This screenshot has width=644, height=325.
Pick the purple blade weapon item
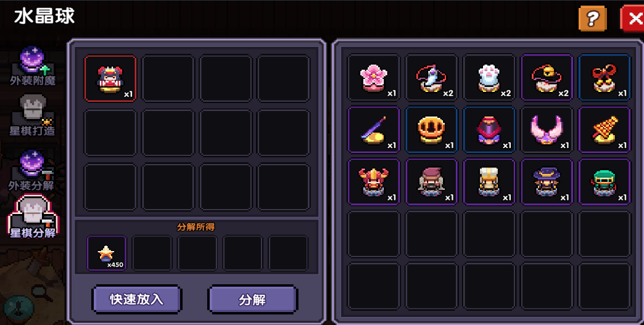(373, 130)
